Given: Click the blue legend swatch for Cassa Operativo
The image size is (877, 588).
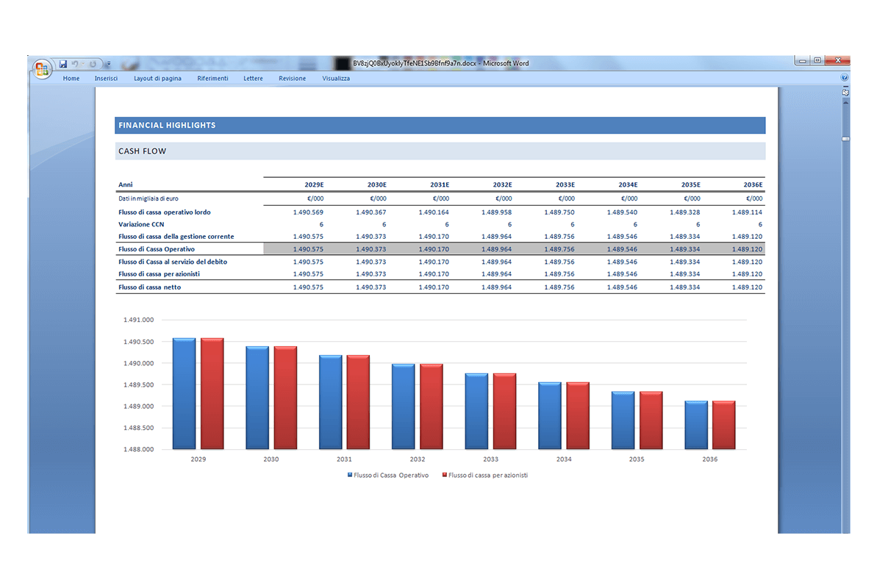Looking at the screenshot, I should (350, 475).
